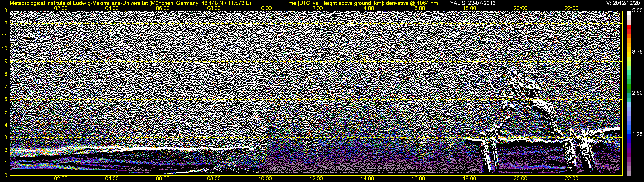This screenshot has width=644, height=182.
Task: Click the 0 km height axis label
Action: click(x=6, y=175)
